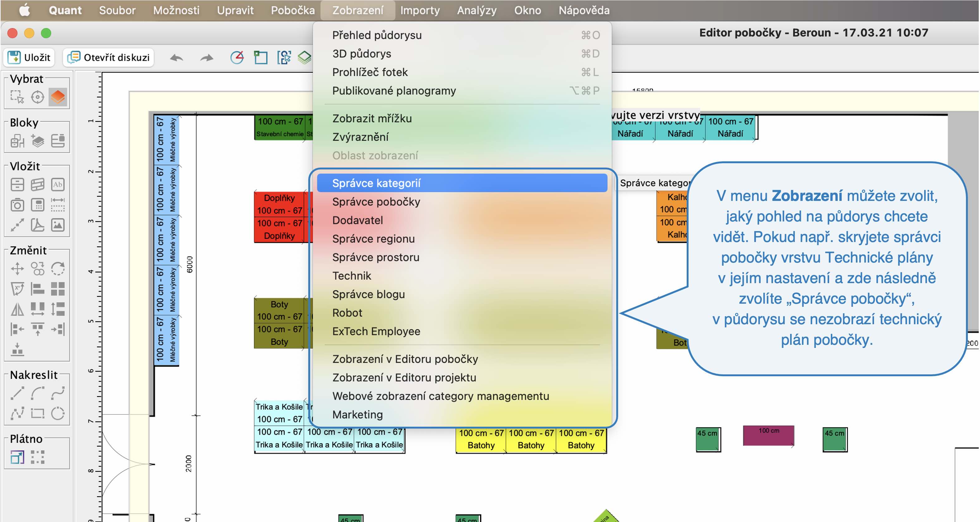Choose Přehled půdorysu from Zobrazení menu

coord(462,35)
